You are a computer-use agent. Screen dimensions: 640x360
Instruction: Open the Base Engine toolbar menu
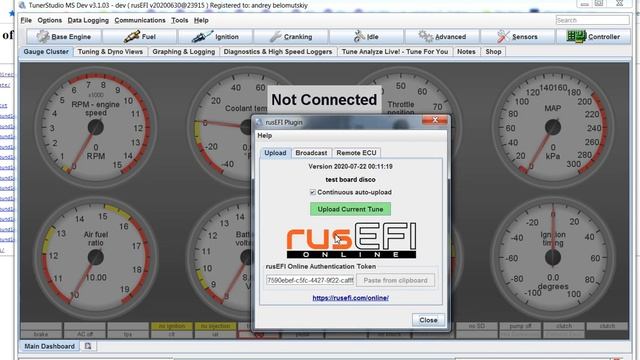click(x=64, y=37)
